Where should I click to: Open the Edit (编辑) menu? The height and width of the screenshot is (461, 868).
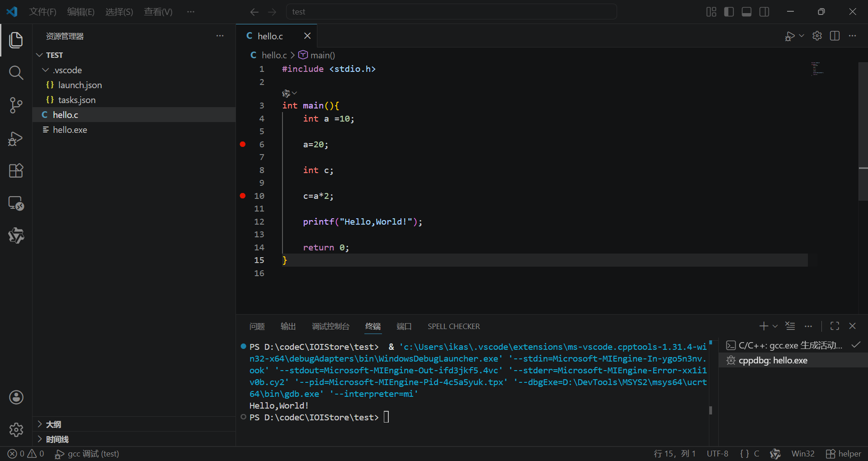81,12
